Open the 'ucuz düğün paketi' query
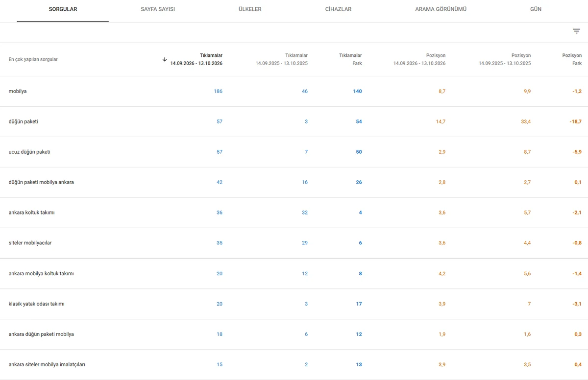The image size is (588, 380). (x=29, y=152)
